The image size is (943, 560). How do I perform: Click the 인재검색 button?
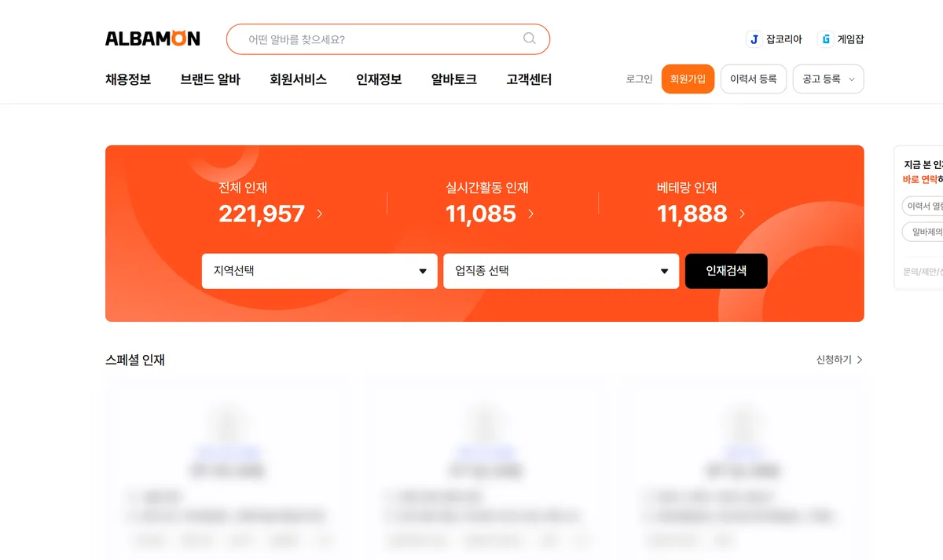pyautogui.click(x=726, y=271)
